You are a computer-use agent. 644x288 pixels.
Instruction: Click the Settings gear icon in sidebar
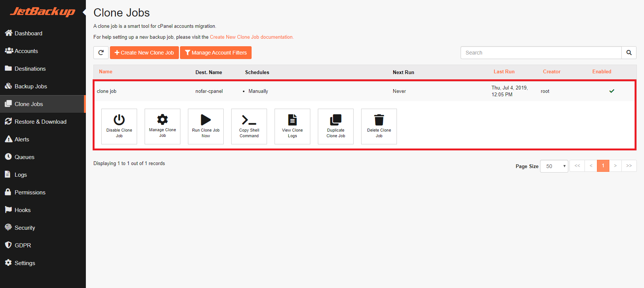coord(8,262)
